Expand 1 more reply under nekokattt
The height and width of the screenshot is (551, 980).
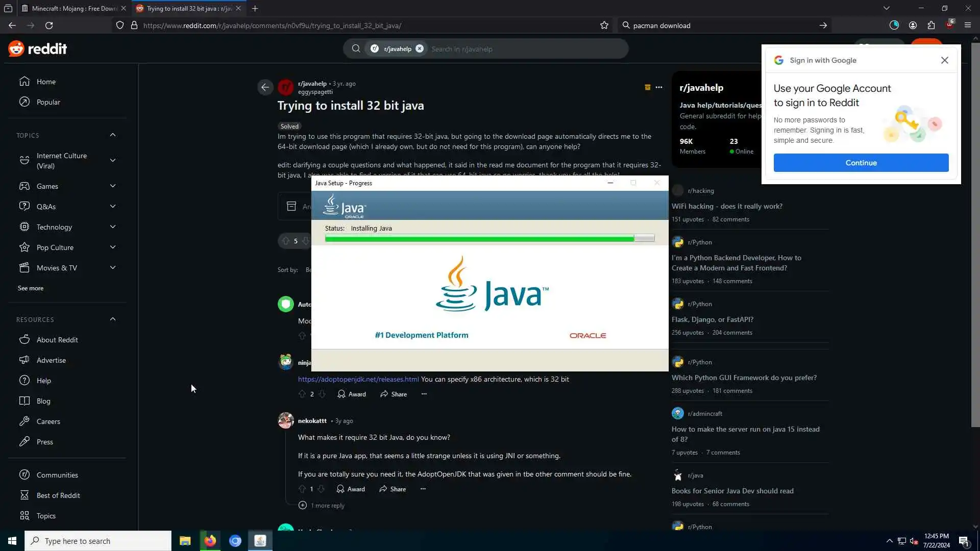coord(329,506)
